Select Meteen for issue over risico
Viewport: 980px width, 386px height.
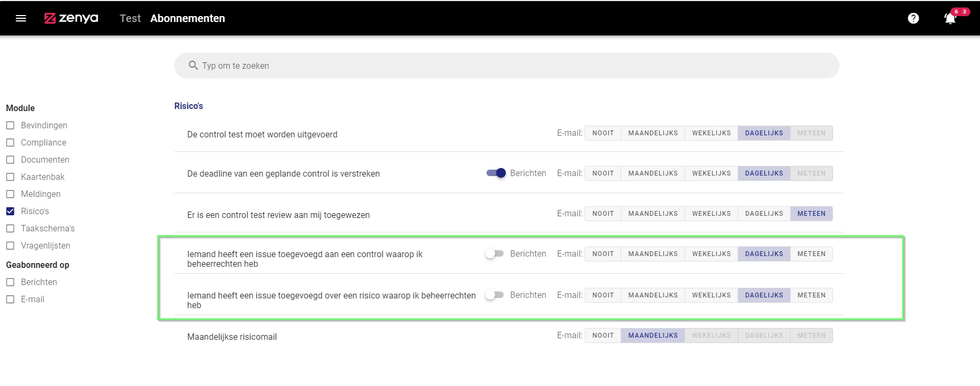(811, 295)
